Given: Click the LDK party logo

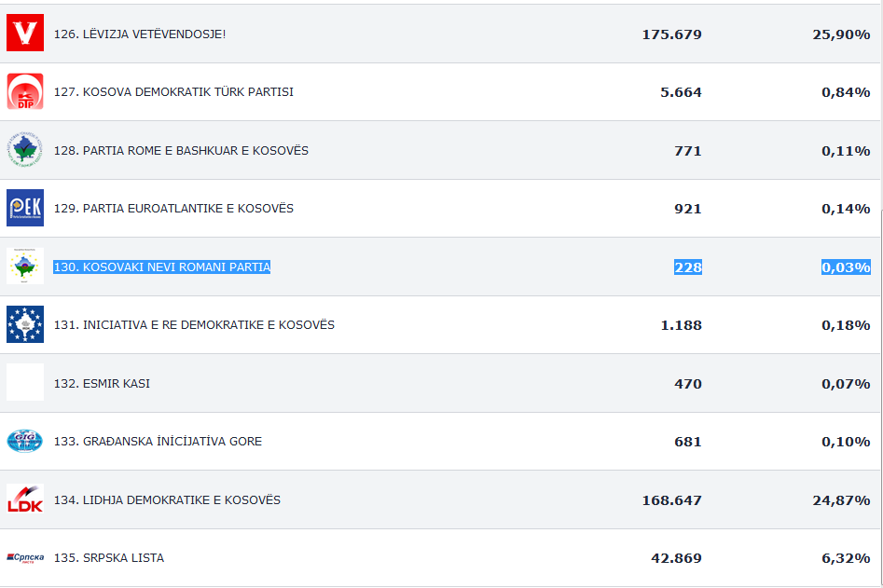Looking at the screenshot, I should click(25, 499).
